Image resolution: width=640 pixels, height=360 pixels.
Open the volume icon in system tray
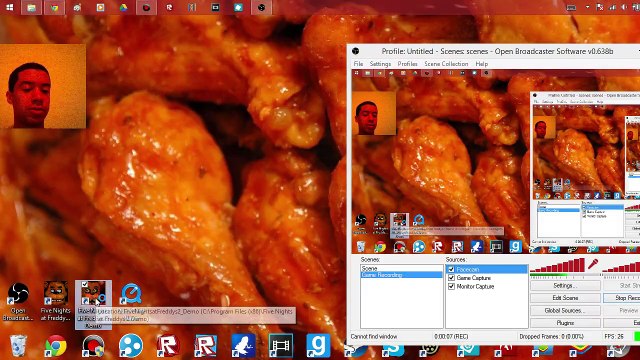point(624,7)
